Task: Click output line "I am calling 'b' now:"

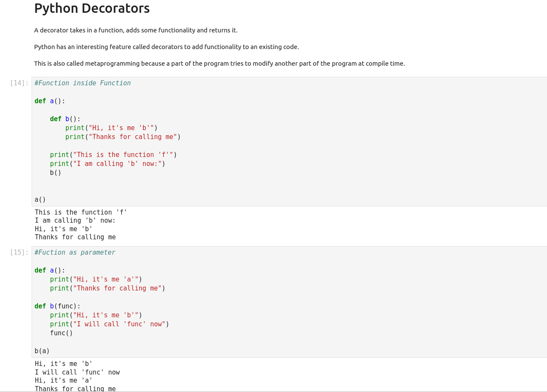Action: (76, 221)
